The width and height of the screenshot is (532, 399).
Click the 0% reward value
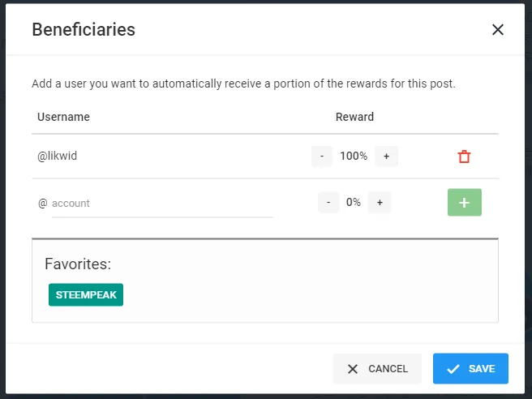(x=354, y=203)
